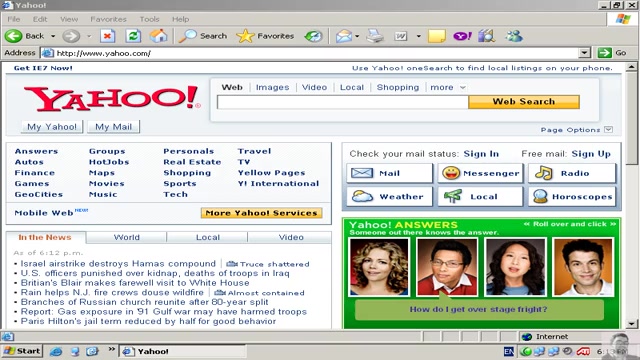Switch to the World news tab

127,237
